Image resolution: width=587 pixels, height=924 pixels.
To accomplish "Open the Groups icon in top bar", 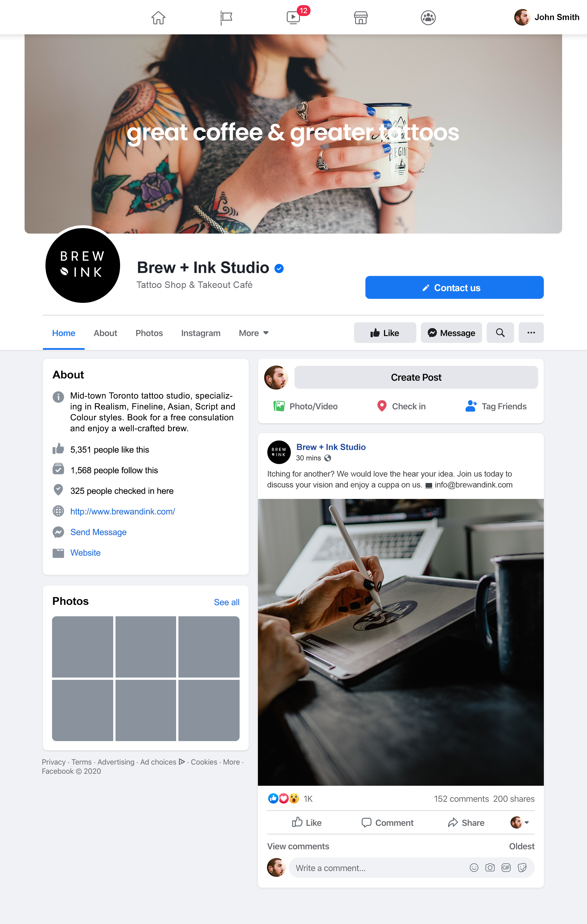I will [x=428, y=18].
